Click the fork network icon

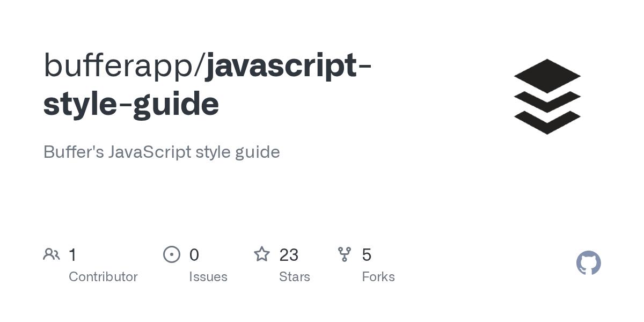point(345,254)
